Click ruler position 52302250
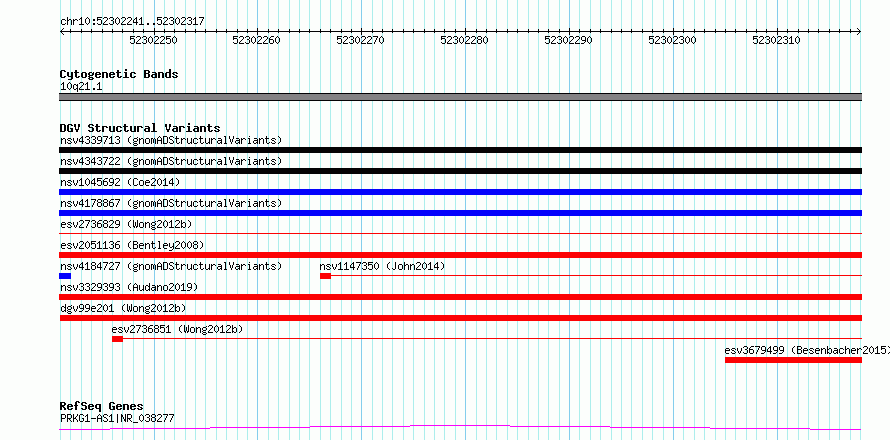 pyautogui.click(x=153, y=40)
